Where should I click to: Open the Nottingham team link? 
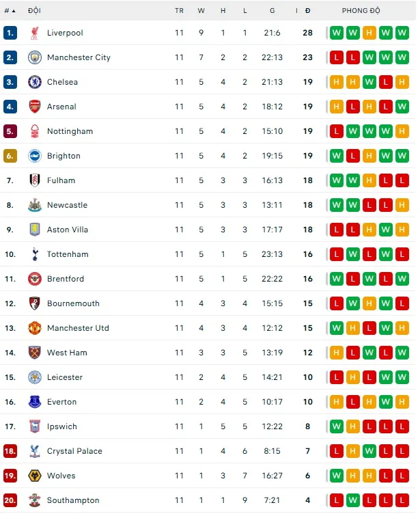[70, 131]
